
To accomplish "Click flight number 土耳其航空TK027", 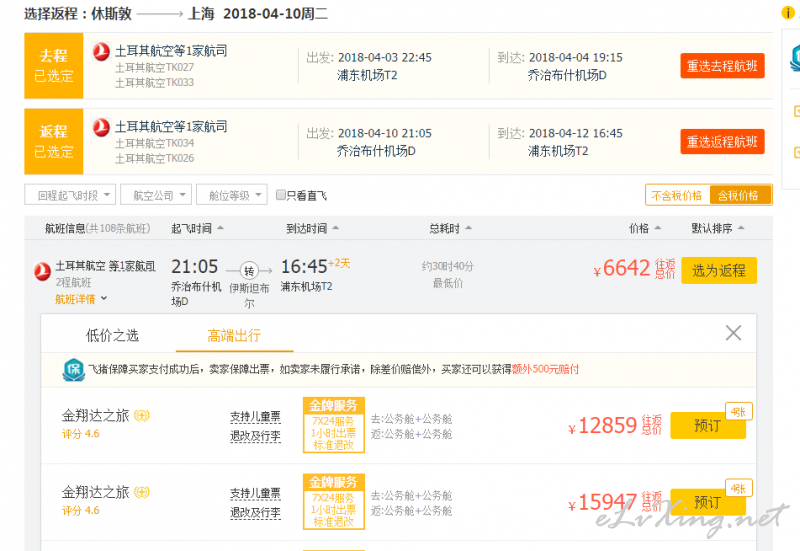I will pyautogui.click(x=154, y=67).
